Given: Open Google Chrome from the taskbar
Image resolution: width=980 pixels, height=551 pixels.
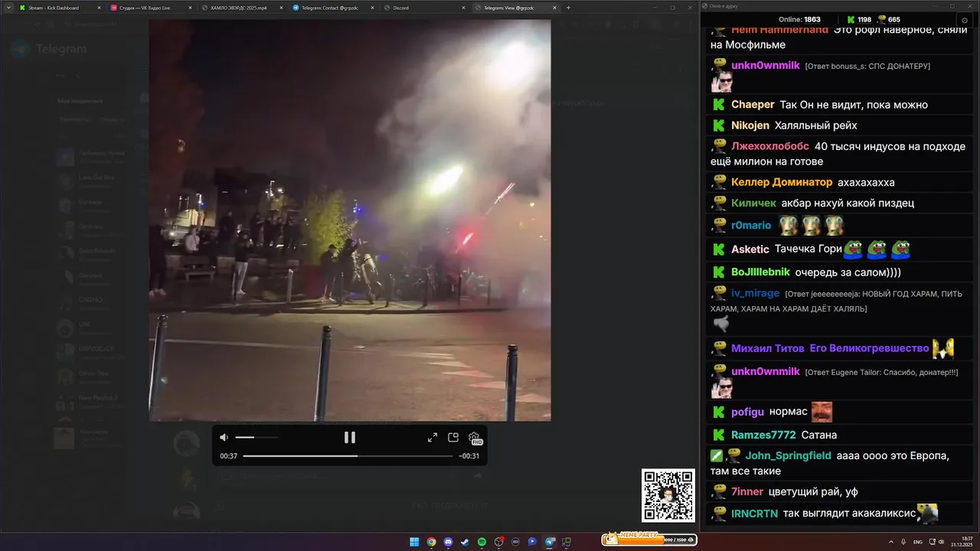Looking at the screenshot, I should coord(431,542).
